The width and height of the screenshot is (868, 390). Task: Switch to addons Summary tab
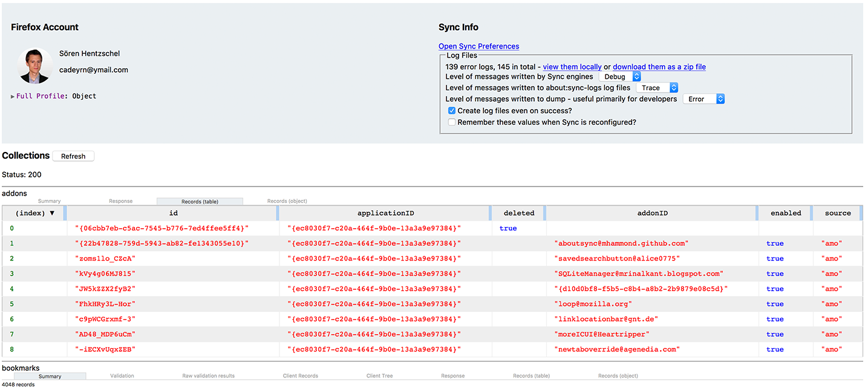[x=50, y=201]
